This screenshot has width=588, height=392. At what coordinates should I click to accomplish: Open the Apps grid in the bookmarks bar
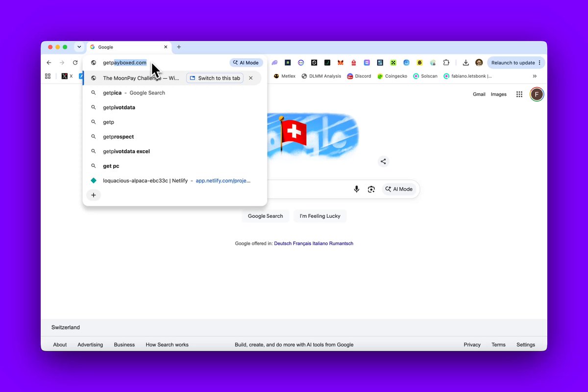click(x=48, y=76)
